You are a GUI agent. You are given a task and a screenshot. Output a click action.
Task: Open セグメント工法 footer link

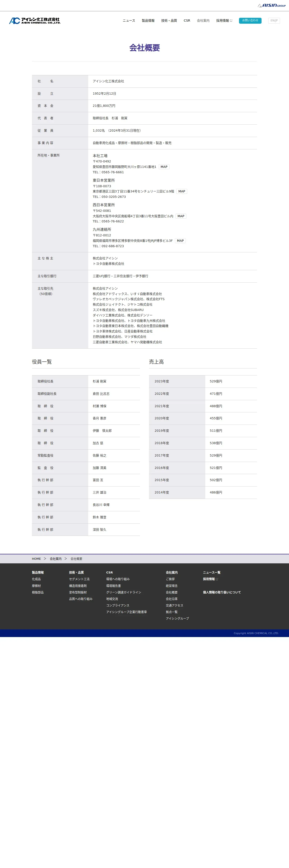tap(79, 579)
